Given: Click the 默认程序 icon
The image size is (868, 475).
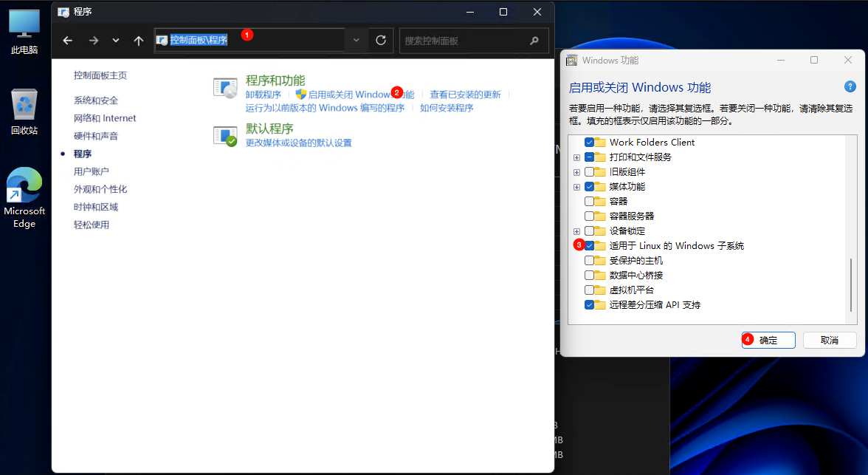Looking at the screenshot, I should 225,136.
